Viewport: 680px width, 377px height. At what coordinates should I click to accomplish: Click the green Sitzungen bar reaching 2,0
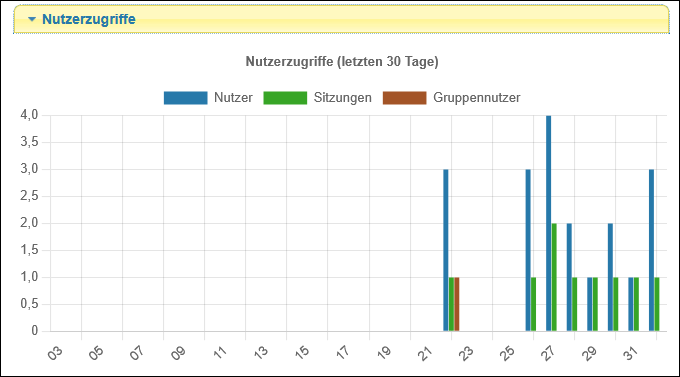click(554, 277)
